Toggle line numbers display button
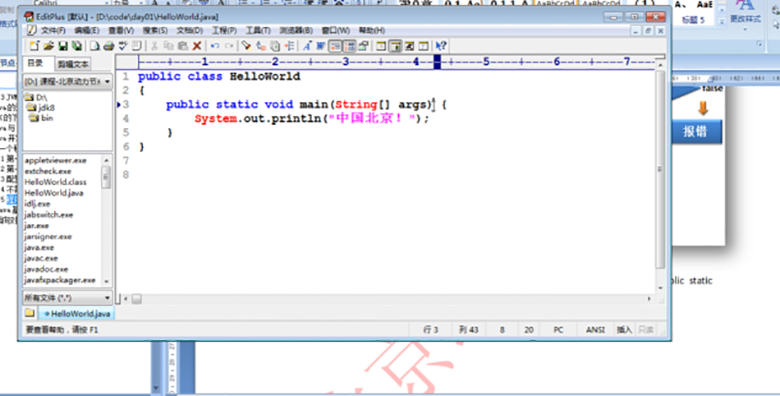 pyautogui.click(x=349, y=46)
